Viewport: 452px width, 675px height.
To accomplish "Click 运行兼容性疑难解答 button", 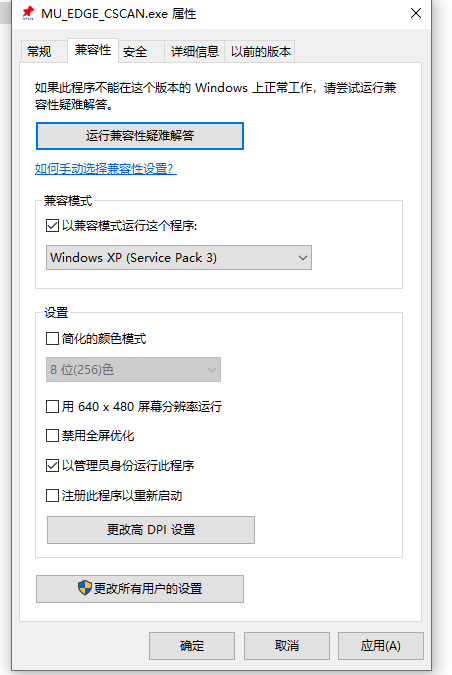I will click(140, 136).
